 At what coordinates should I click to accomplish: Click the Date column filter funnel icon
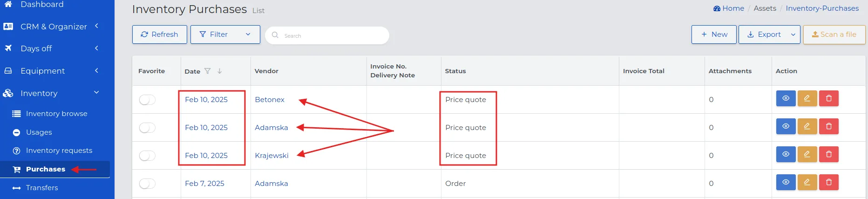point(208,71)
